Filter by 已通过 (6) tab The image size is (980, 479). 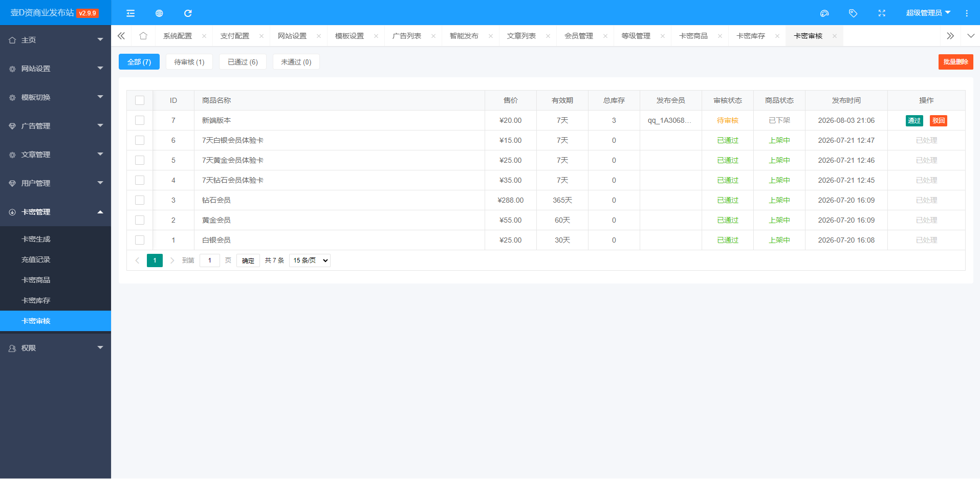click(243, 62)
